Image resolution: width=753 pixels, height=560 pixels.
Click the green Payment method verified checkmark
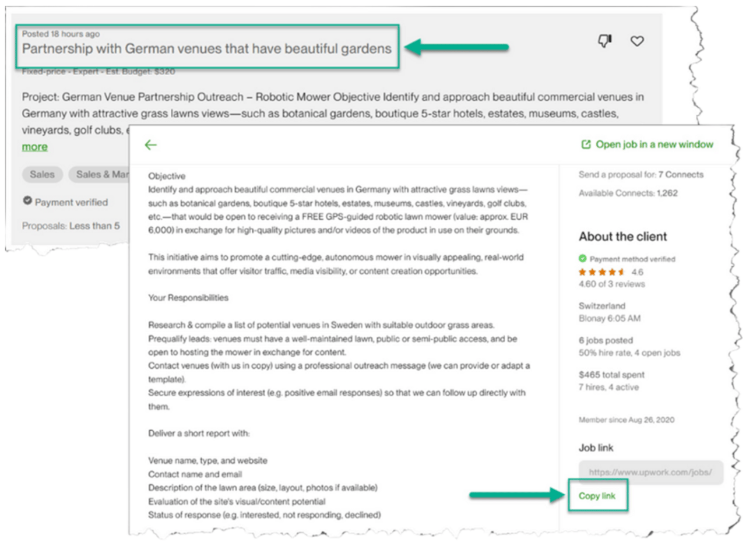point(582,258)
